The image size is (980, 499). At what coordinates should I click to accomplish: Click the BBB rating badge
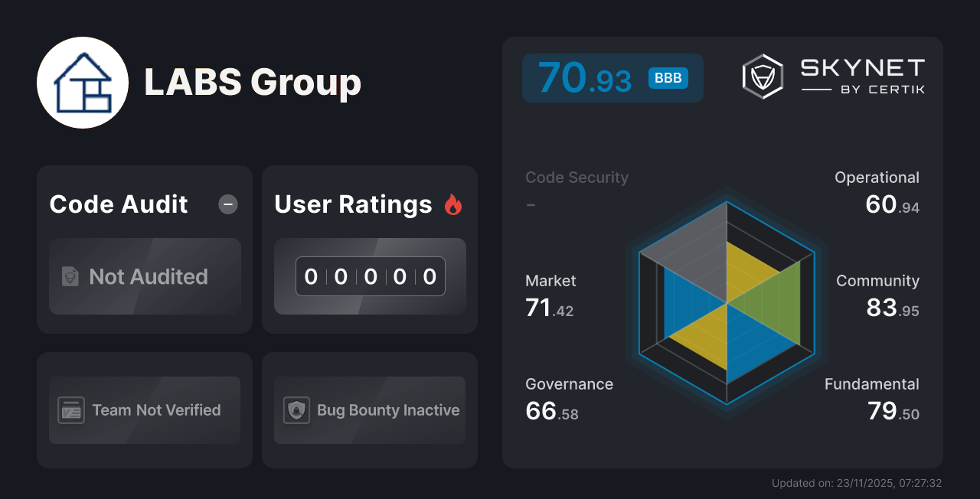tap(667, 77)
